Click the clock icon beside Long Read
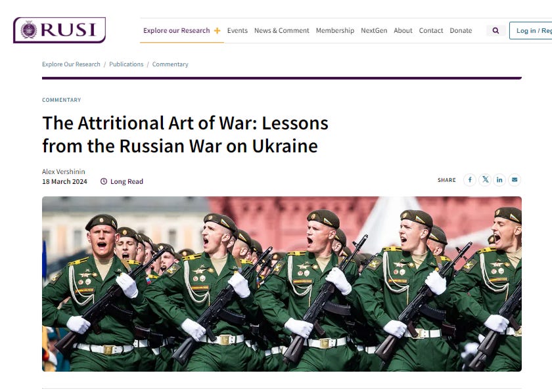Screen dimensions: 552x392 pyautogui.click(x=104, y=181)
